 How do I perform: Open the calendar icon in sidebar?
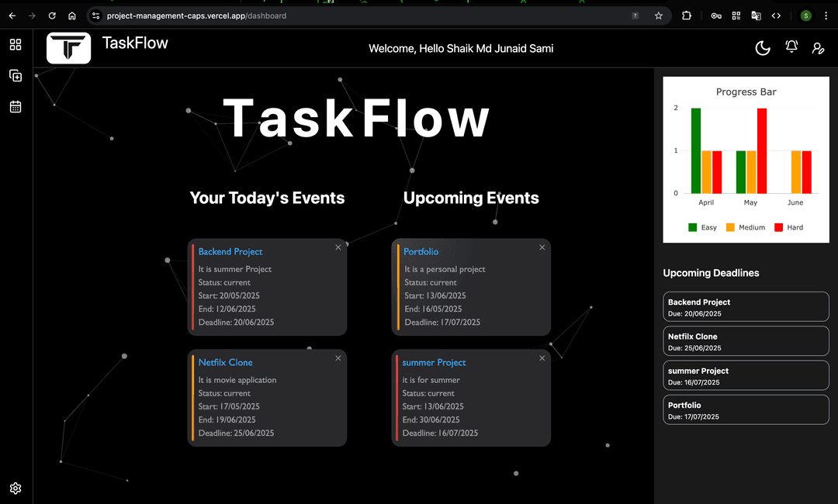(16, 106)
